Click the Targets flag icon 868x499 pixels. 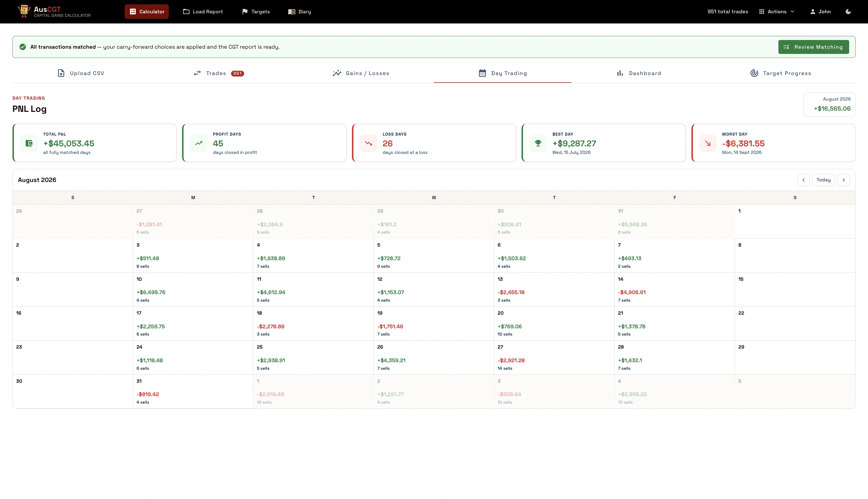245,12
